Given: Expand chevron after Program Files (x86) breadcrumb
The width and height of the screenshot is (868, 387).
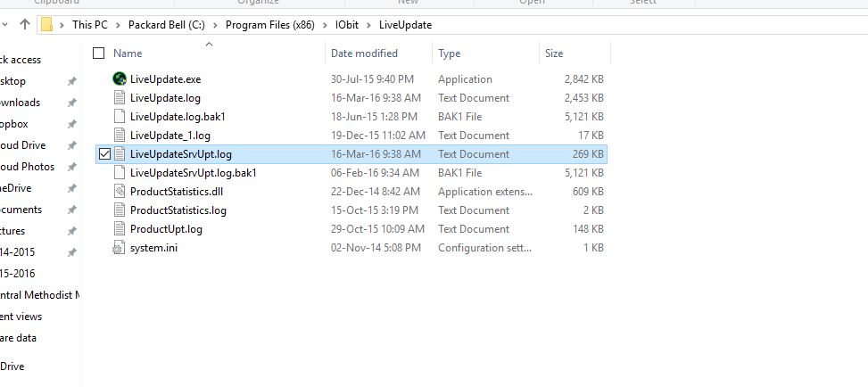Looking at the screenshot, I should (326, 25).
